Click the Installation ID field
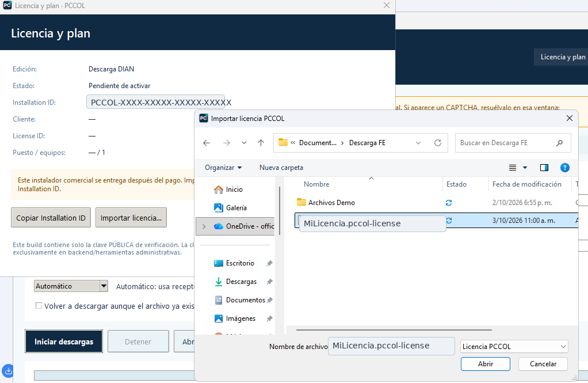Screen dimensions: 588x383 coord(155,102)
